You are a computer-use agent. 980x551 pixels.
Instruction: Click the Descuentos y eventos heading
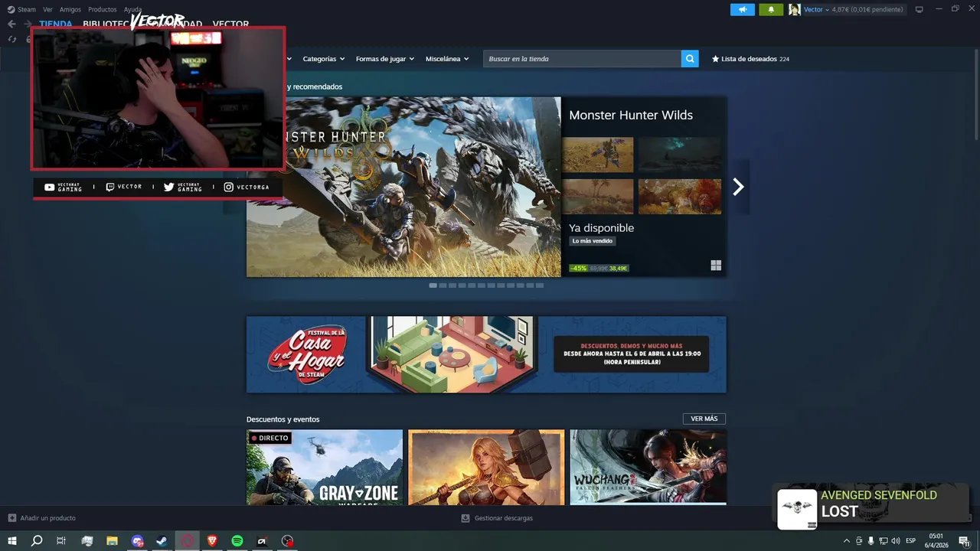click(x=283, y=419)
